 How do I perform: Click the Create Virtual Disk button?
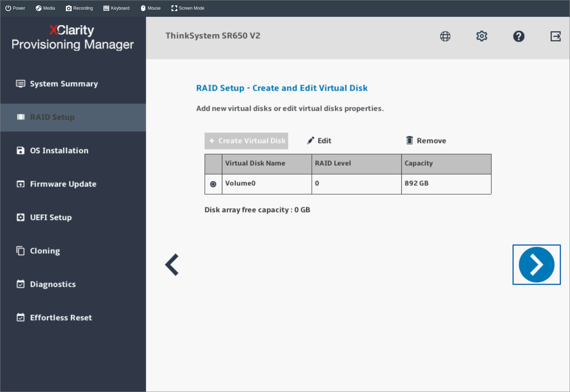(246, 141)
